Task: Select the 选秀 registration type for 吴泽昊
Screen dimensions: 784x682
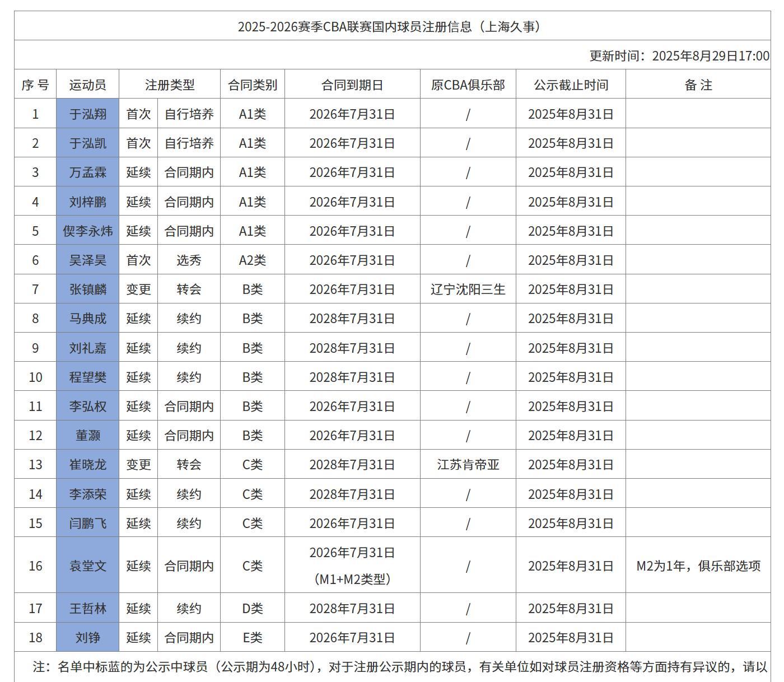Action: coord(189,259)
